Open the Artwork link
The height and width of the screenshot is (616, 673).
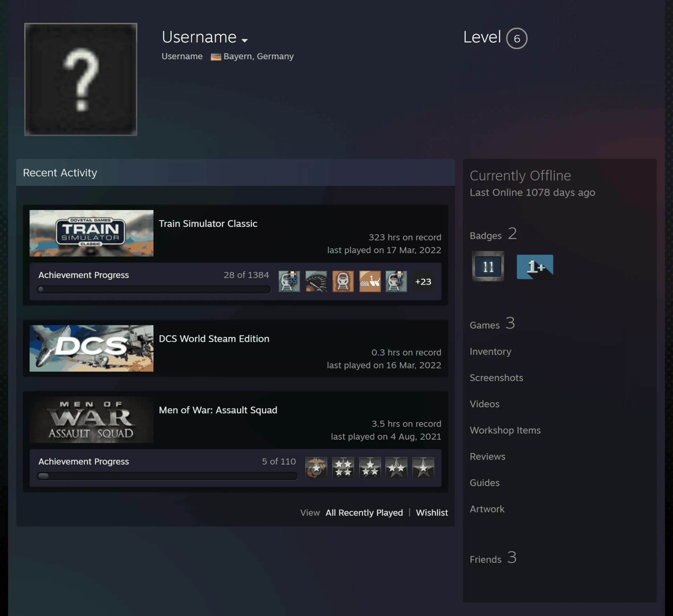point(487,509)
